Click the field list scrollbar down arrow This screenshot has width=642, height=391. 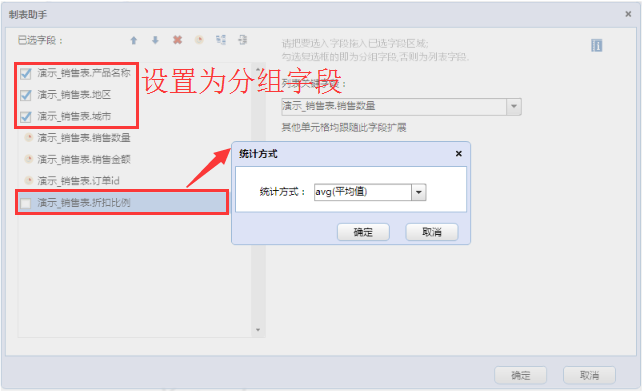pos(258,330)
